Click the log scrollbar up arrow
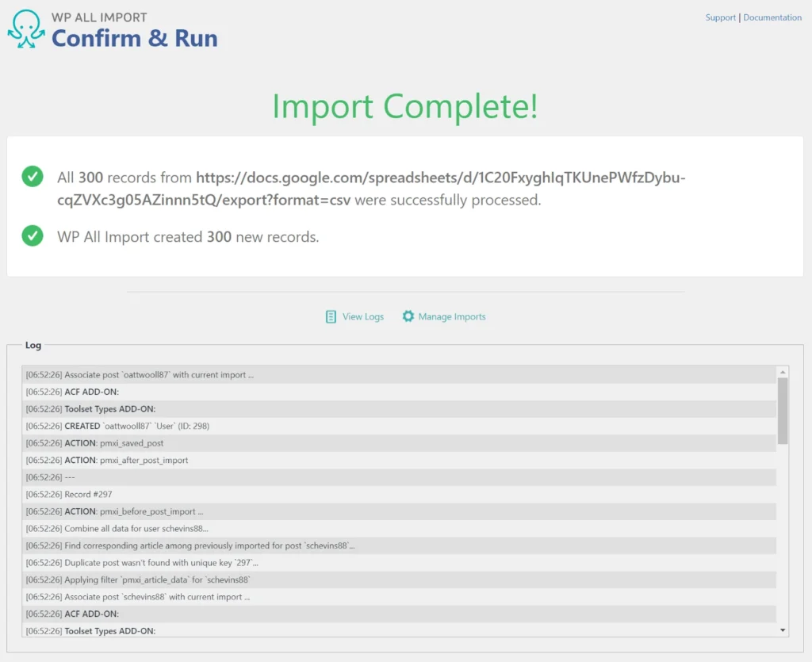The height and width of the screenshot is (662, 812). pyautogui.click(x=783, y=371)
